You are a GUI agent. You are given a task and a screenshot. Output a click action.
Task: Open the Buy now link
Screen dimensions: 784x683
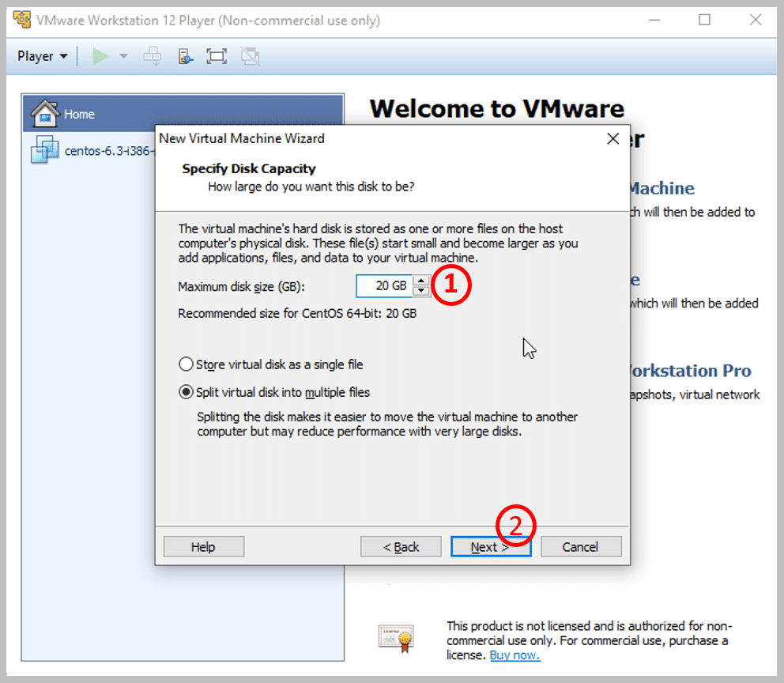click(x=514, y=655)
